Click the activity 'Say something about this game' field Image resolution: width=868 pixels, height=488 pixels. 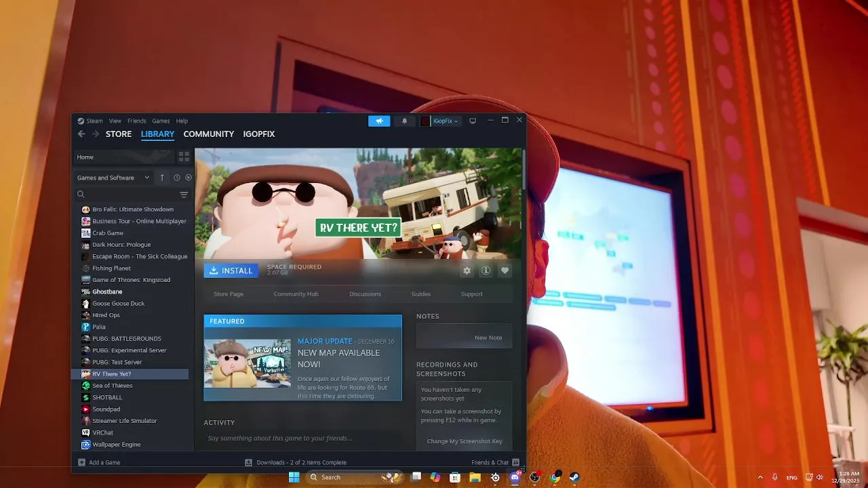302,439
